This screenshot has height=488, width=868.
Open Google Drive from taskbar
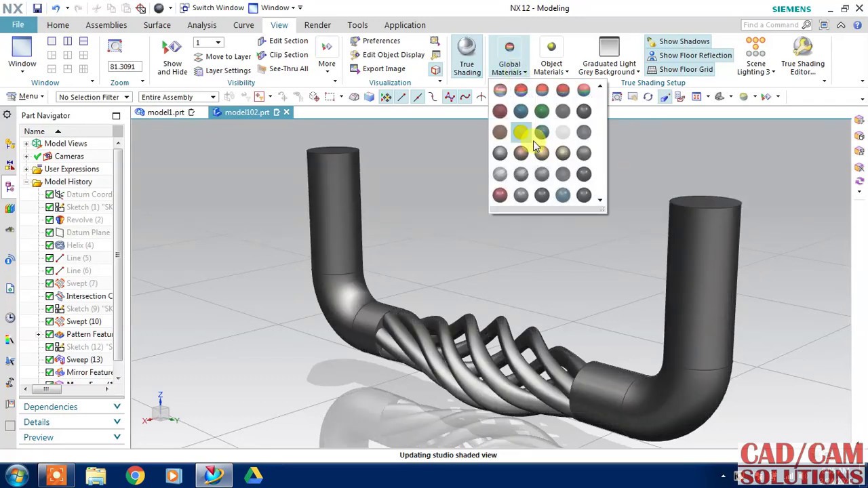click(x=254, y=476)
